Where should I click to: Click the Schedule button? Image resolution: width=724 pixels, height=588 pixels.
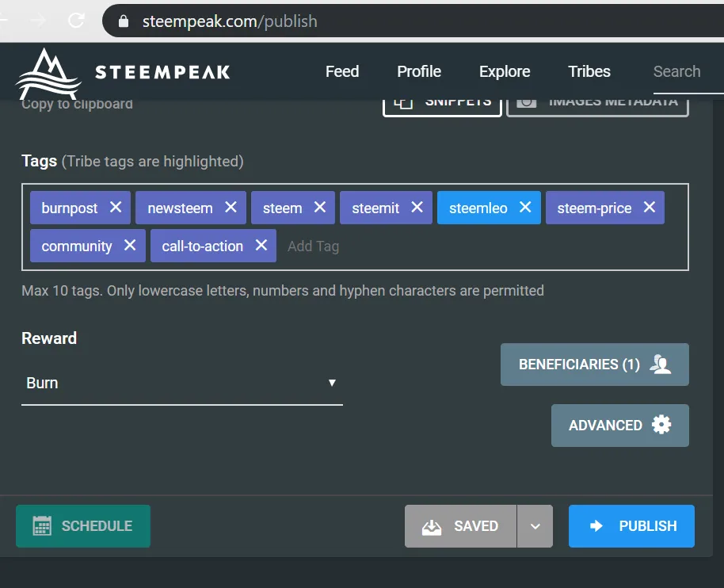83,526
